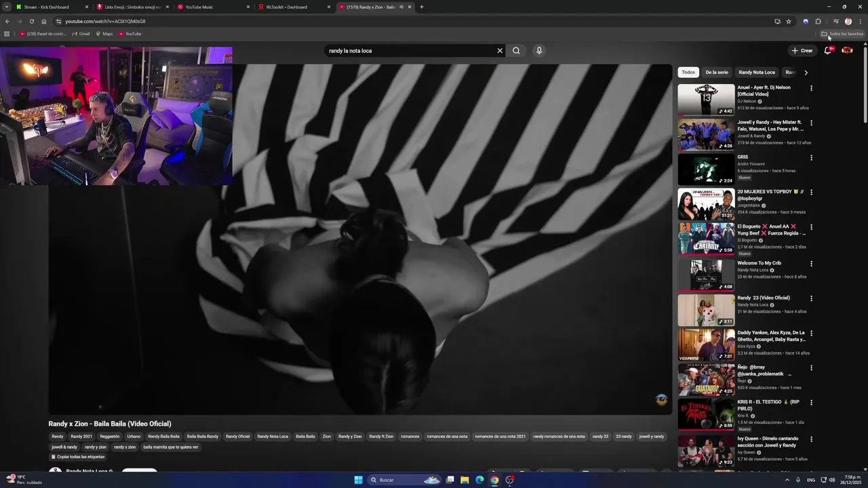
Task: Select the De la serie filter chip
Action: click(x=717, y=73)
